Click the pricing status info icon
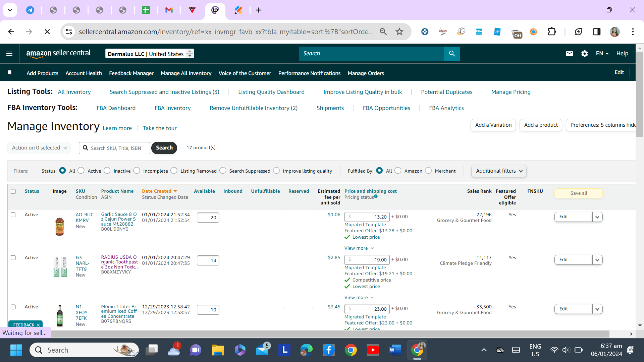The height and width of the screenshot is (362, 644). pyautogui.click(x=376, y=197)
